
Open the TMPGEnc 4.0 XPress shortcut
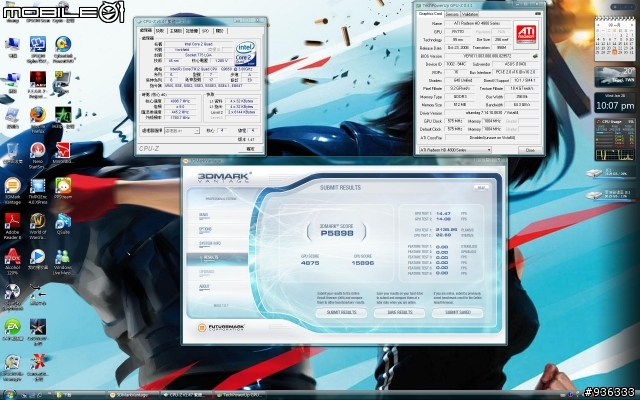click(x=38, y=191)
